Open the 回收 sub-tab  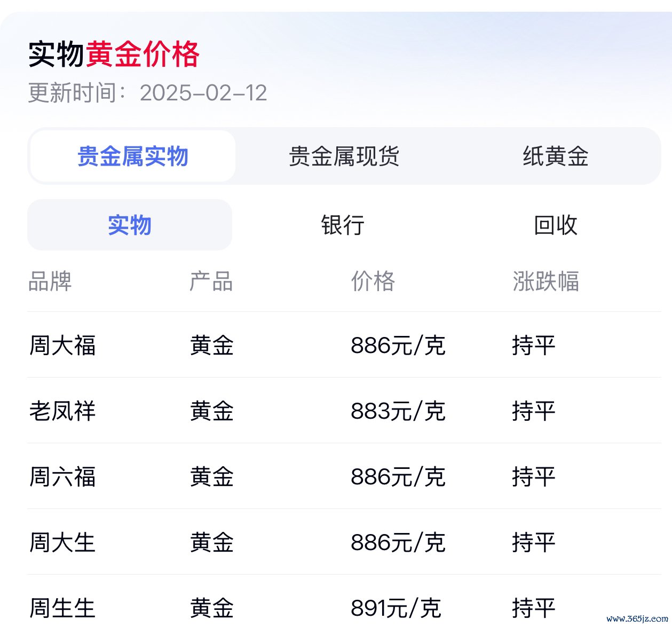tap(556, 225)
